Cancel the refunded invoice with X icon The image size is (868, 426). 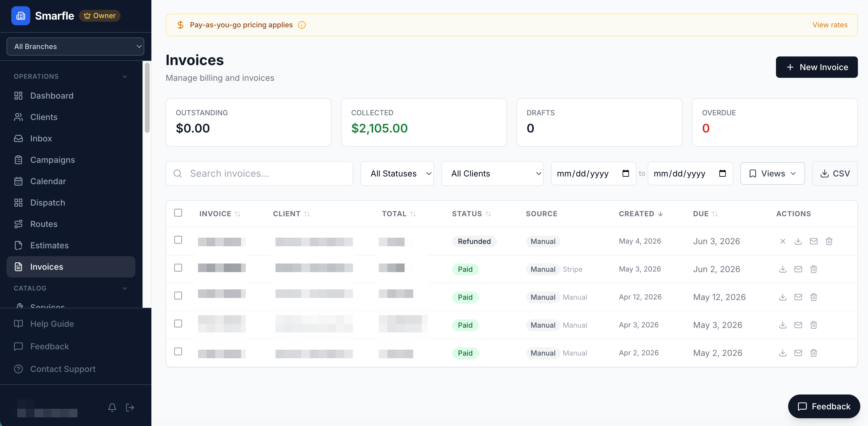pyautogui.click(x=783, y=241)
